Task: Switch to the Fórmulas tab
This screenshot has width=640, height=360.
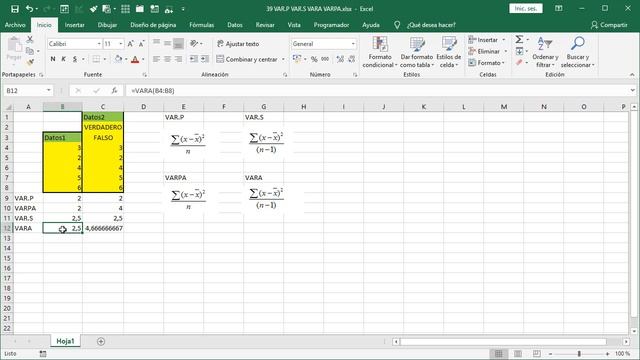Action: click(202, 25)
